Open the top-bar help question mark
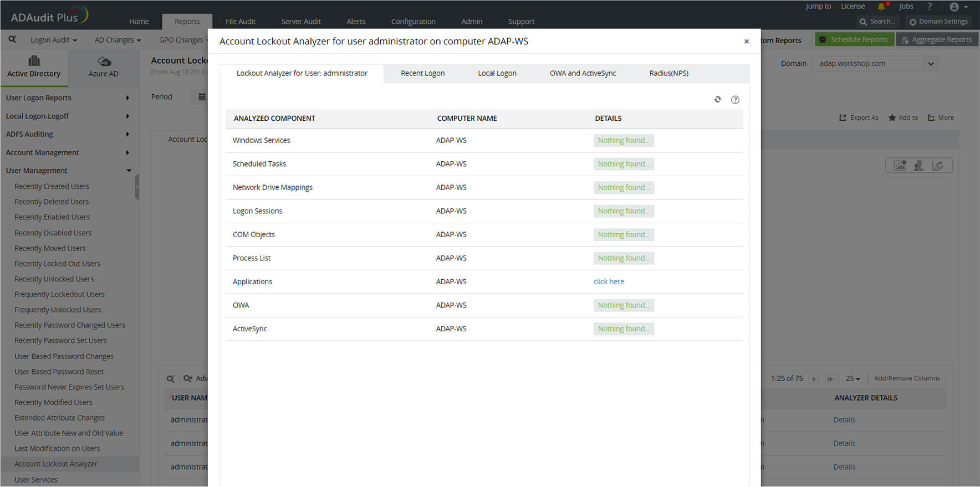The image size is (980, 487). pos(930,7)
